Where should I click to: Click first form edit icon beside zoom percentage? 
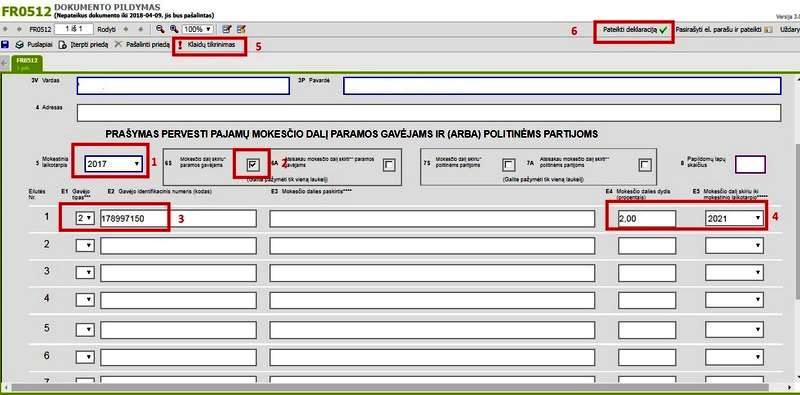[227, 29]
